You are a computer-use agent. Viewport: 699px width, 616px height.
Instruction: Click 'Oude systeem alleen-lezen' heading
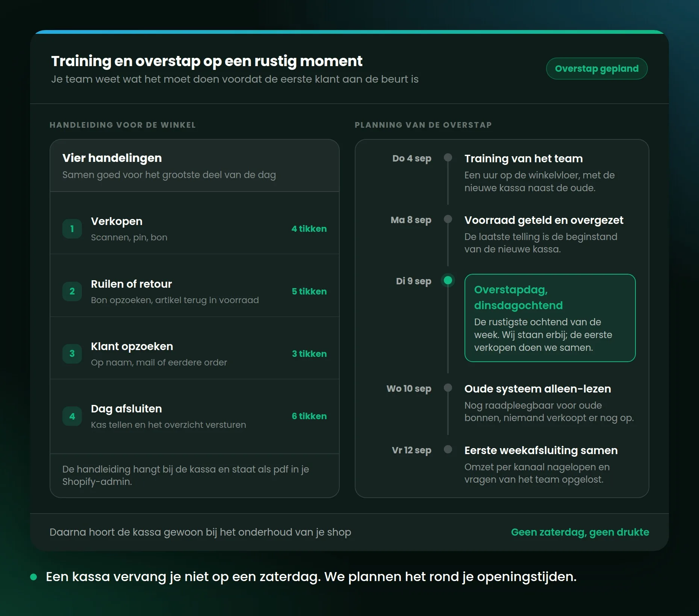point(537,389)
